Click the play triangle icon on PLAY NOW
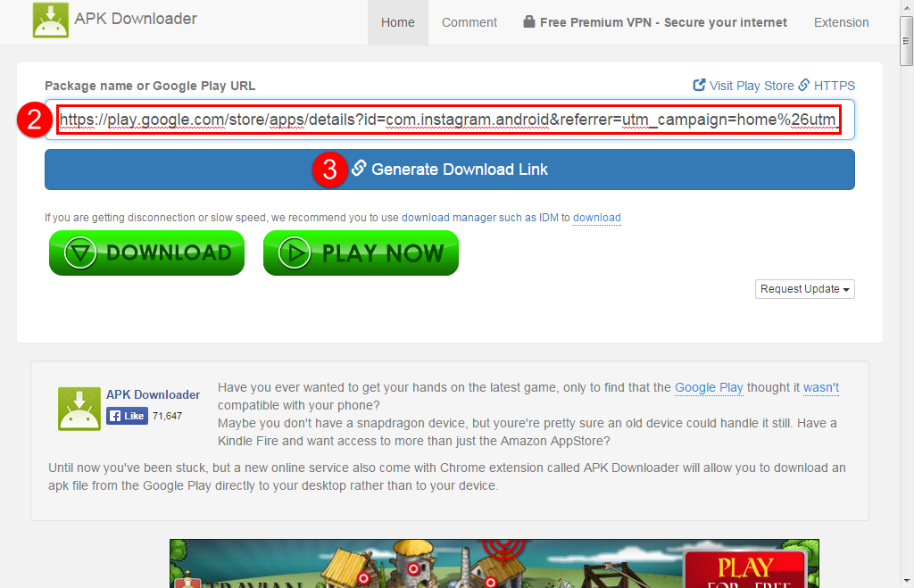 (x=295, y=253)
